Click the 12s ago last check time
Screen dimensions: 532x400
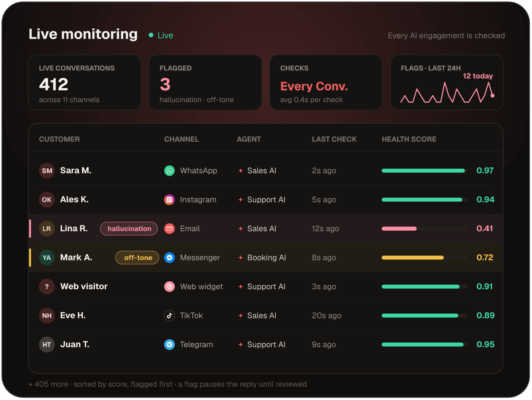[x=325, y=229]
